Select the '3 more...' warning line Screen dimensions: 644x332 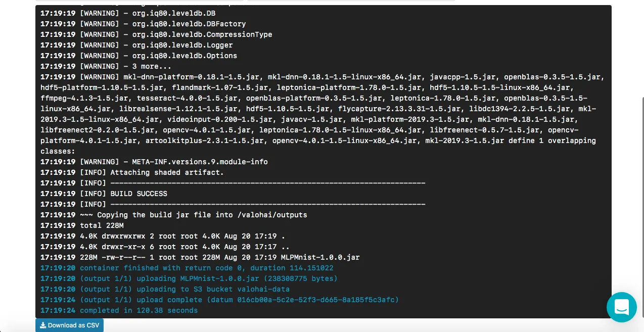tap(106, 66)
